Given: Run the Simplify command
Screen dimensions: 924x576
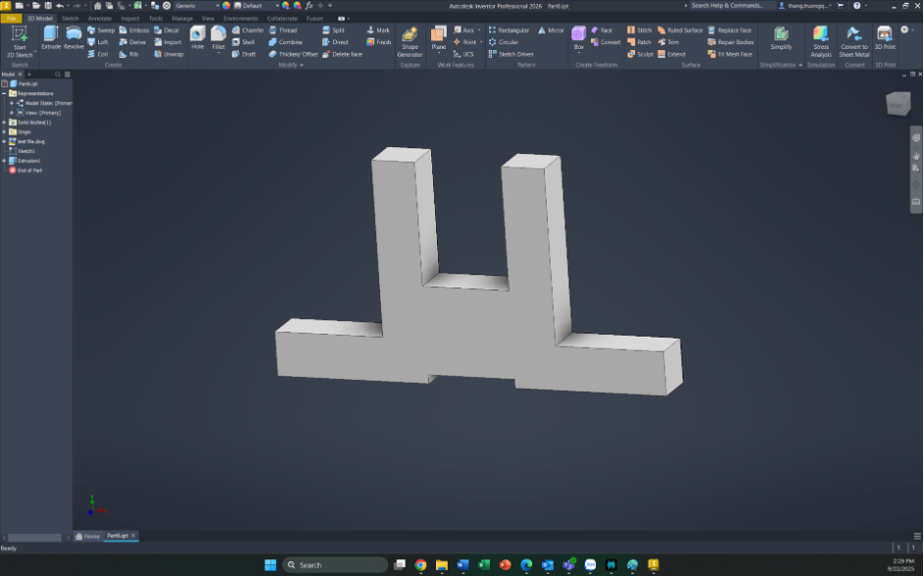Looking at the screenshot, I should 781,37.
